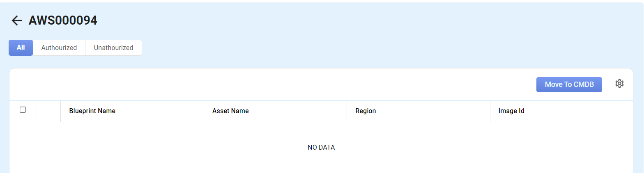Click the Asset Name column header
The height and width of the screenshot is (173, 644).
pyautogui.click(x=230, y=111)
